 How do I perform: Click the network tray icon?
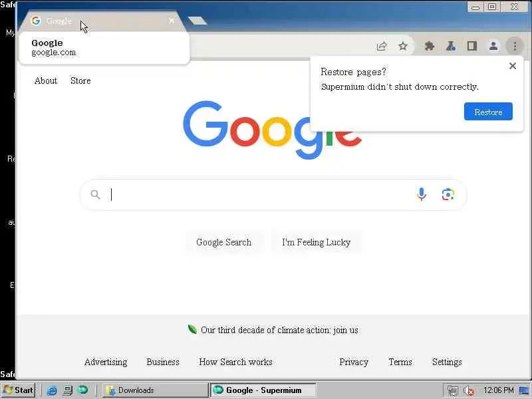(453, 390)
